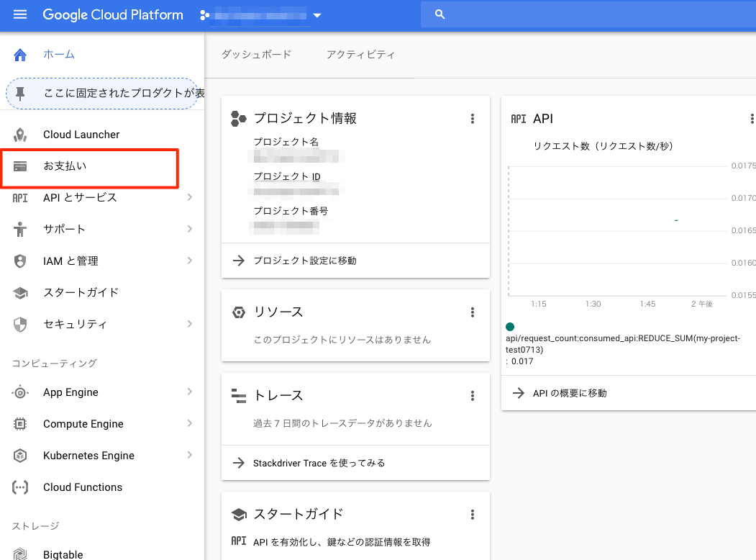Switch to the アクティビティ tab
This screenshot has width=756, height=560.
[360, 55]
